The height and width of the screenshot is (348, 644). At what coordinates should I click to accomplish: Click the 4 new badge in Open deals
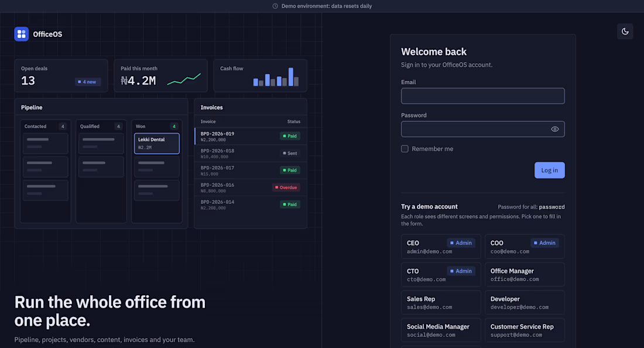87,82
